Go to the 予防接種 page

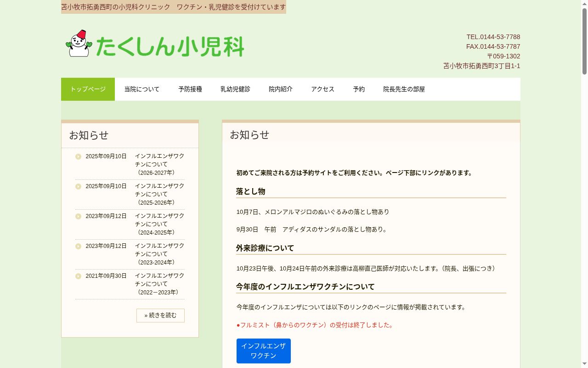190,89
